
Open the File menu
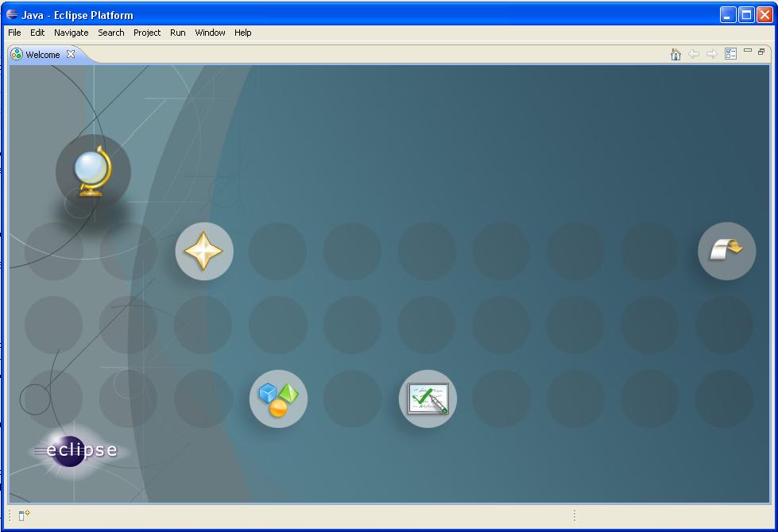14,33
